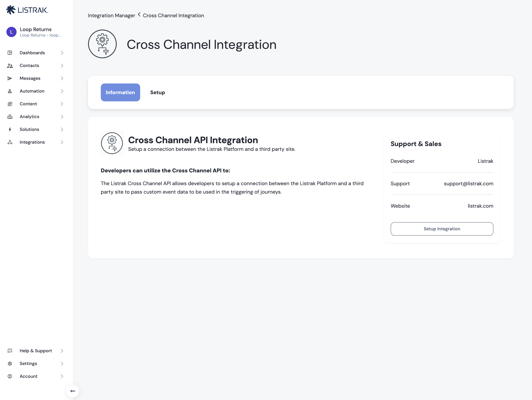Click the support@listrak.com email
The height and width of the screenshot is (400, 532).
pos(468,183)
